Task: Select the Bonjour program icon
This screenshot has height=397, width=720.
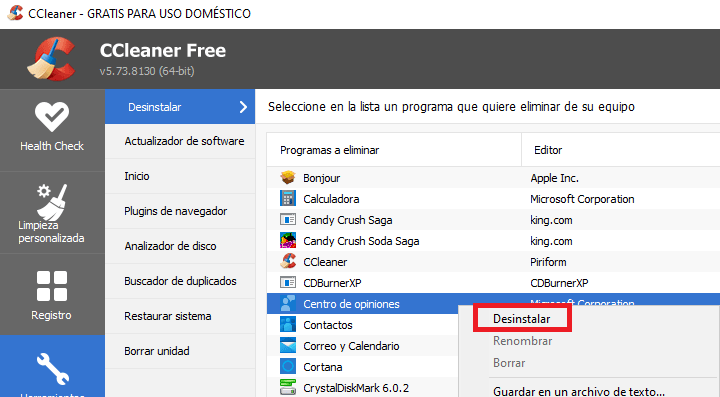Action: coord(288,178)
